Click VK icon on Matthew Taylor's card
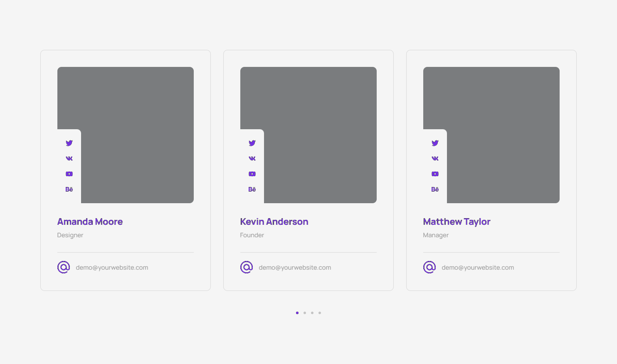Viewport: 617px width, 364px height. tap(435, 158)
